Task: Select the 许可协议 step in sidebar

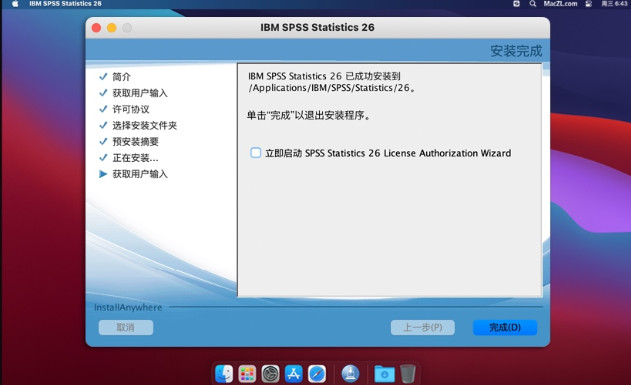Action: point(131,109)
